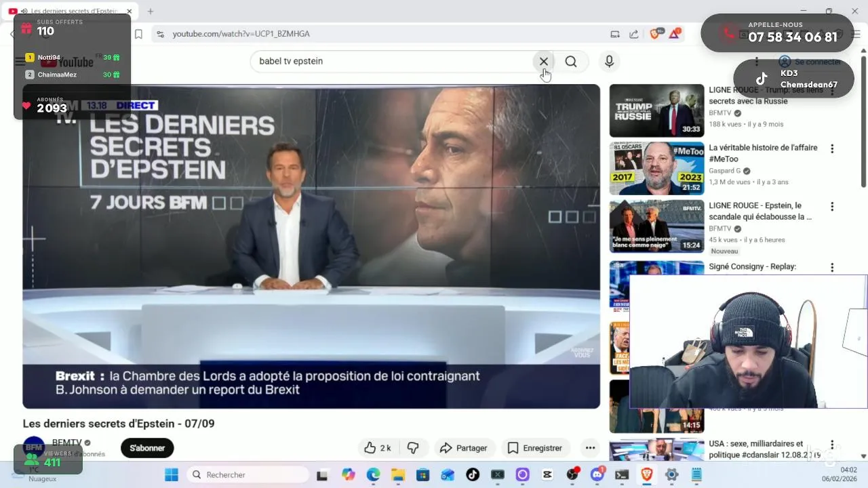Viewport: 868px width, 488px height.
Task: Click the 'Nouveau' badge under Epstein video
Action: coord(724,251)
